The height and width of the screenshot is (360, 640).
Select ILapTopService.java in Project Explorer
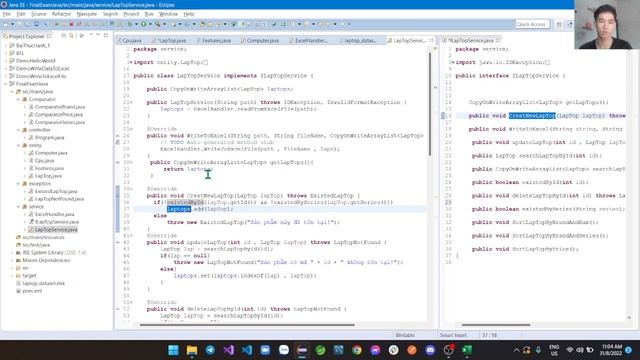click(56, 222)
